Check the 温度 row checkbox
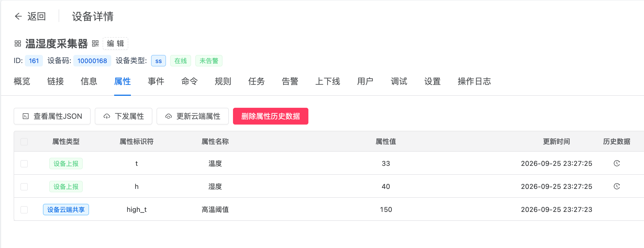644x248 pixels. tap(24, 164)
